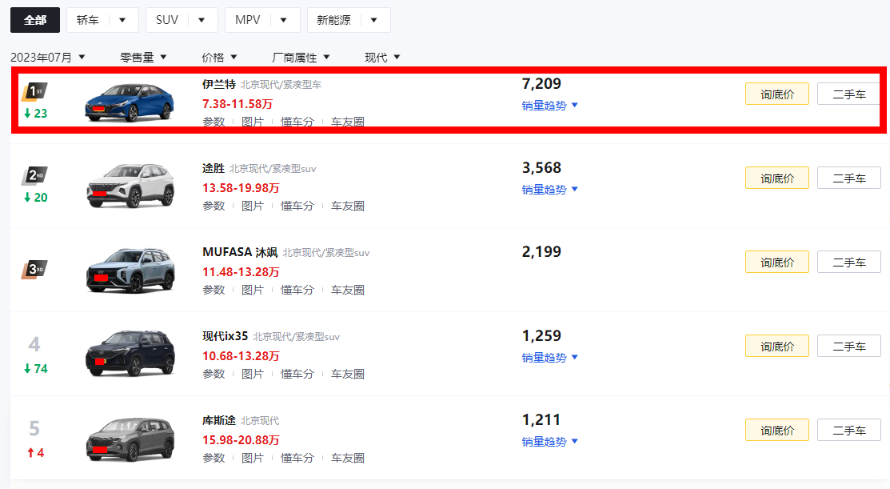Click the MUFASA 沐飒 car thumbnail
This screenshot has height=489, width=890.
(130, 269)
